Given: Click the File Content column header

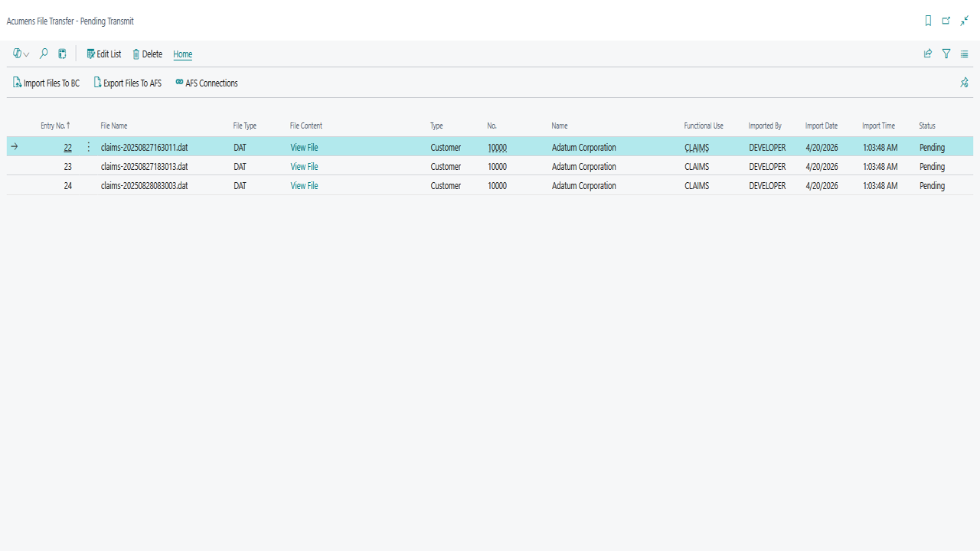Looking at the screenshot, I should (x=306, y=126).
